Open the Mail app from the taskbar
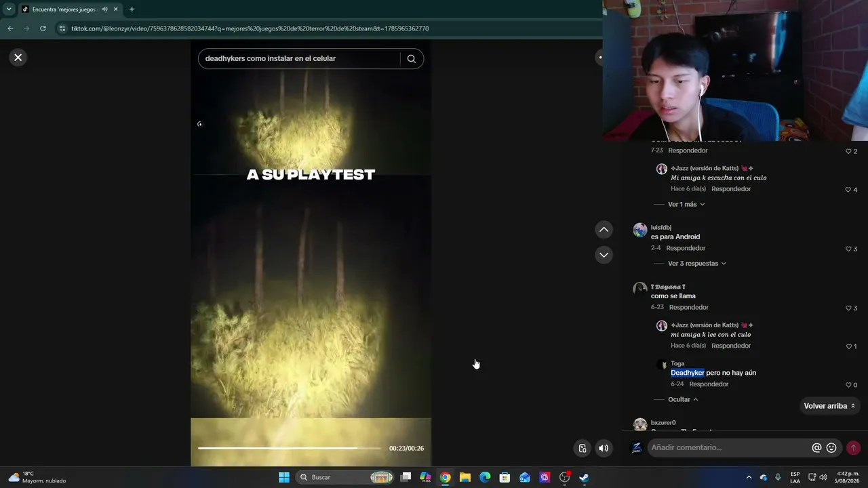 (x=525, y=477)
